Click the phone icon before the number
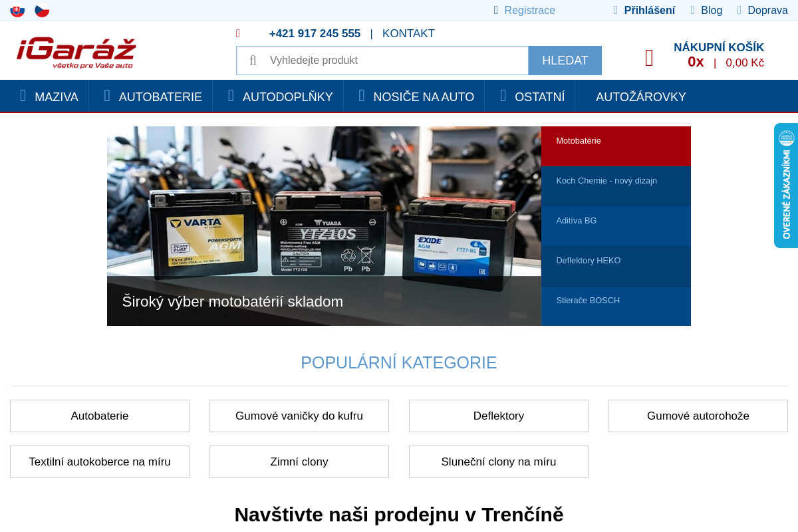Screen dimensions: 798x532 point(238,33)
